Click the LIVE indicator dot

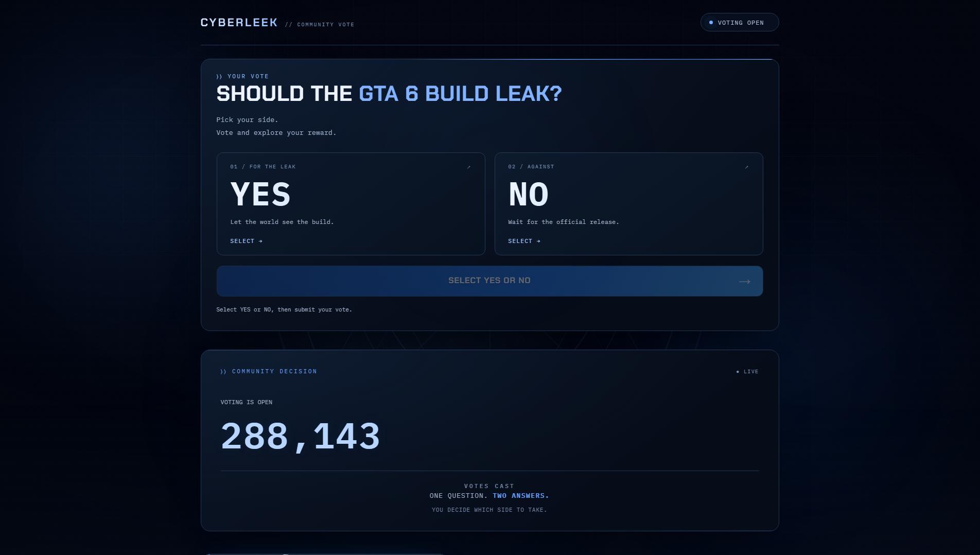738,372
